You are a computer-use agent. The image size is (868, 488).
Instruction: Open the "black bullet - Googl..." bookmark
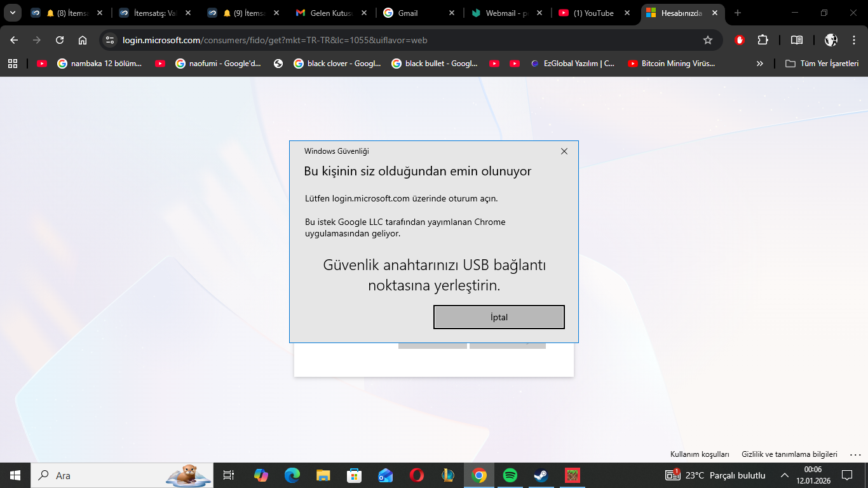coord(435,64)
